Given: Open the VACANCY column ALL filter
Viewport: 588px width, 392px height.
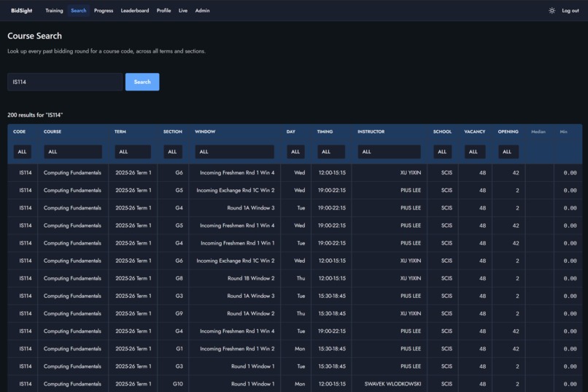Looking at the screenshot, I should point(475,152).
